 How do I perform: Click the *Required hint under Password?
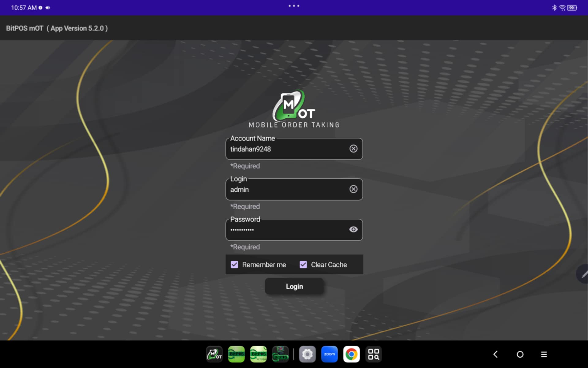245,247
